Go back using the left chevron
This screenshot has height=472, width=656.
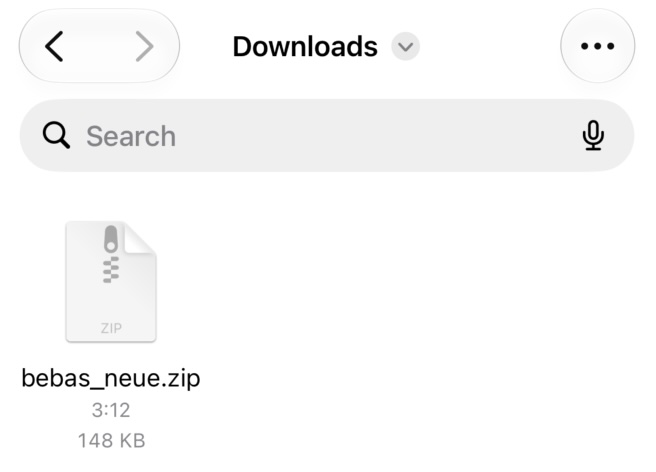pyautogui.click(x=54, y=46)
